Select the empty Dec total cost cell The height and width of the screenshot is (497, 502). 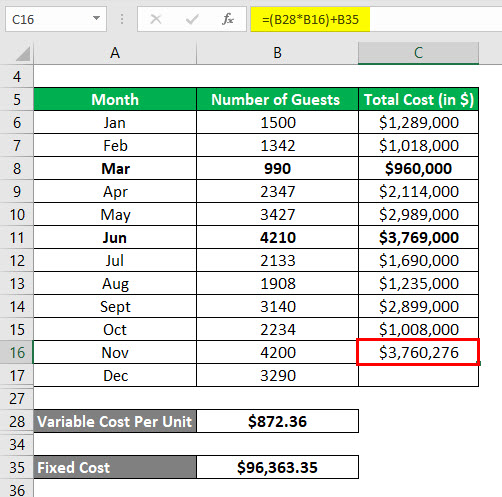(418, 375)
